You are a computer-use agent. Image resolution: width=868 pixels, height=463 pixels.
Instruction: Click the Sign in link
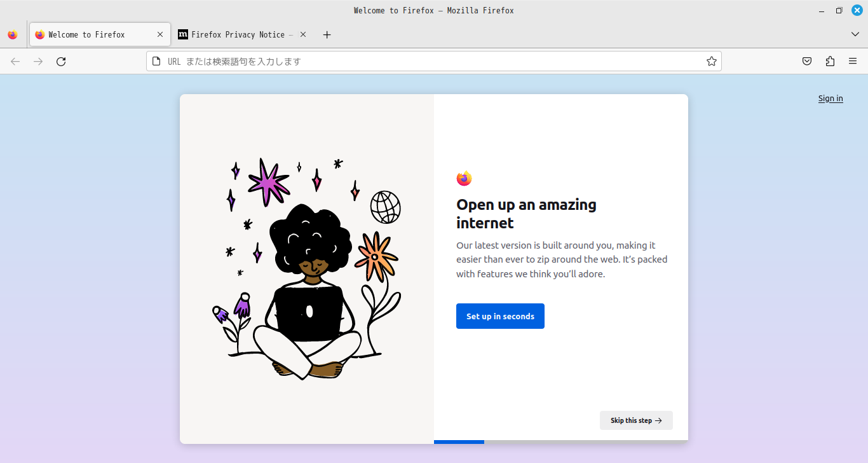point(831,99)
